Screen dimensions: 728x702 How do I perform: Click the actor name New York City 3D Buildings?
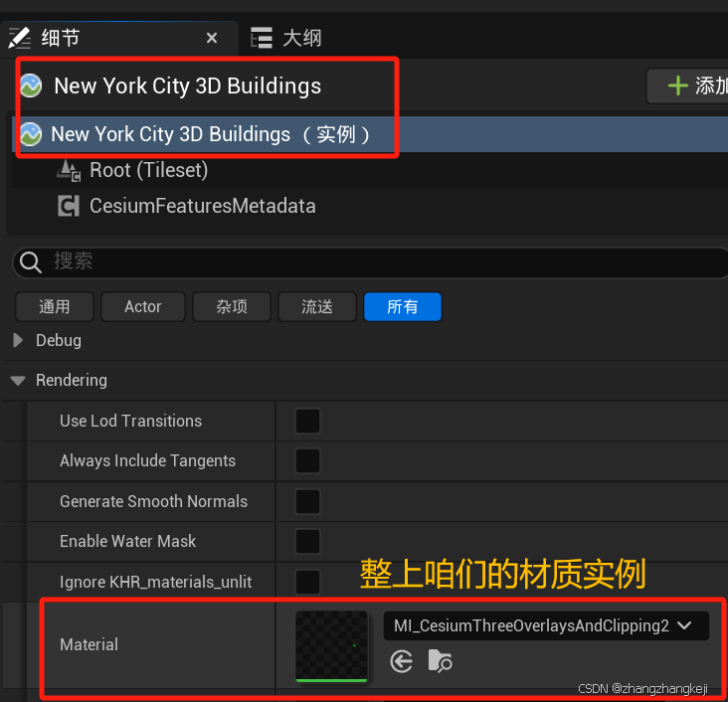[188, 86]
